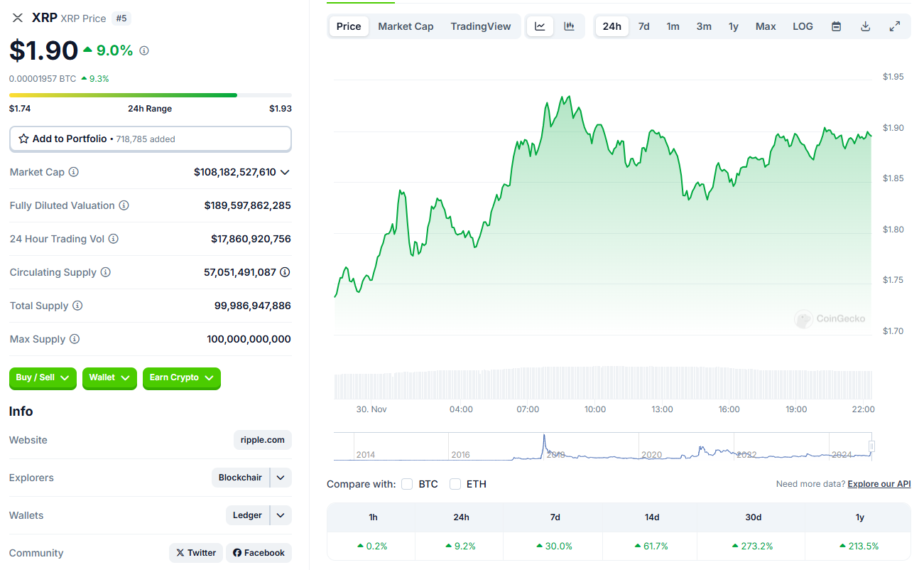Screen dimensions: 924x570
Task: Open 24 Hour Trading Vol info icon
Action: [x=113, y=239]
